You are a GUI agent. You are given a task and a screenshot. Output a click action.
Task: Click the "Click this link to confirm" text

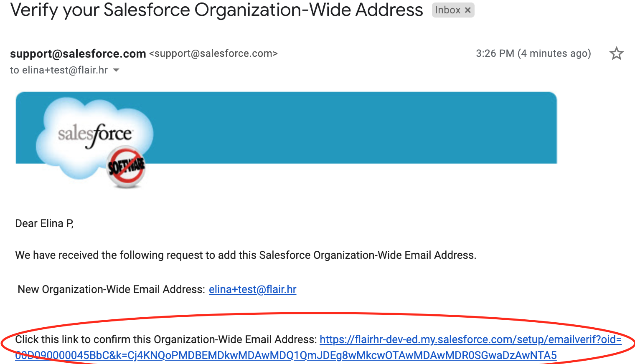click(x=166, y=339)
